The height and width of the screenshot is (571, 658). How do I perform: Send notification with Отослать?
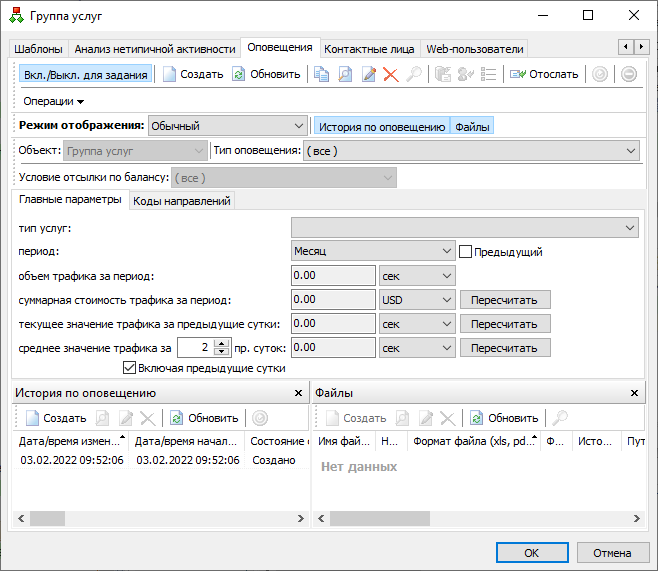[x=544, y=74]
